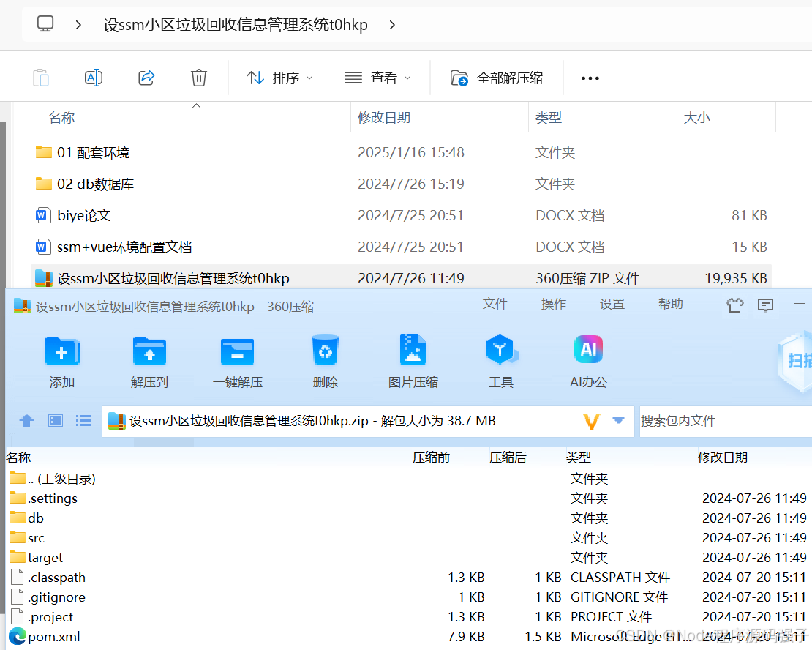Open the 操作 menu in 360压缩
The image size is (812, 650).
point(553,305)
